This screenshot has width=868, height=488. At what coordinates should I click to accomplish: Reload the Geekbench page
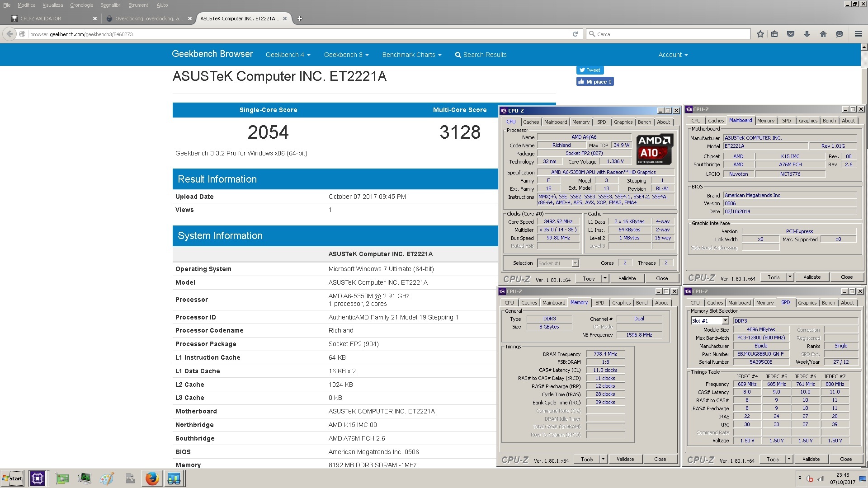tap(575, 34)
